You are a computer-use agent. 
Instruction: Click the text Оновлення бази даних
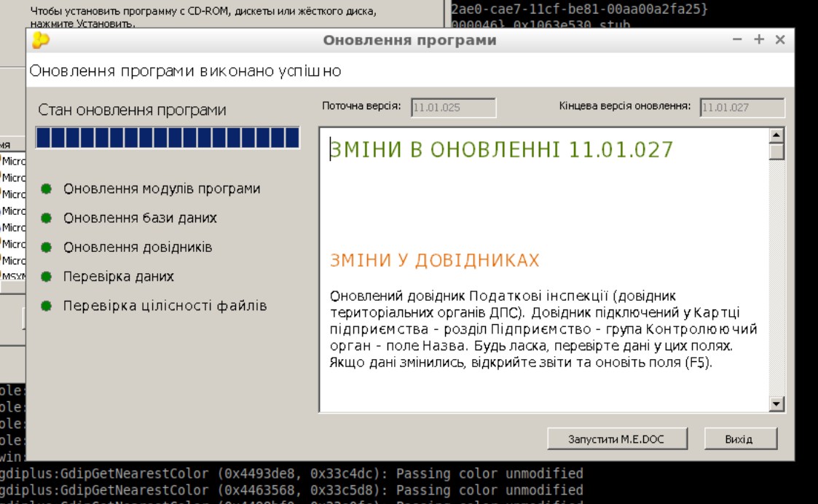point(140,218)
